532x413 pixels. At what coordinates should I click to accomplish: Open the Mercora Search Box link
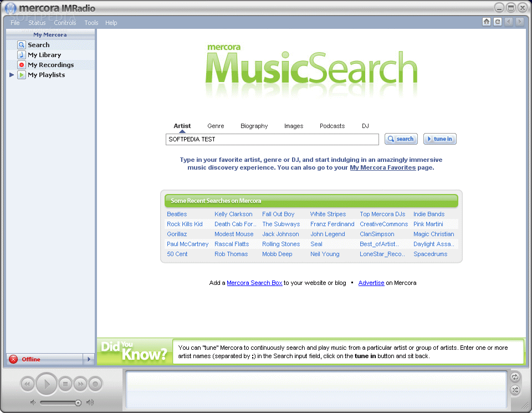[x=254, y=283]
